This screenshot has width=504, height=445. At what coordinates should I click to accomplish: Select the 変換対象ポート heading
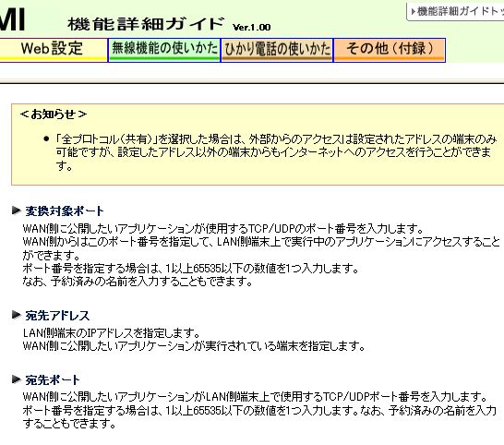tap(65, 211)
